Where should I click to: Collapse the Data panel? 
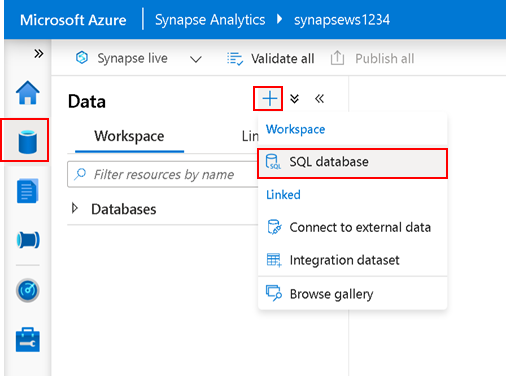pos(319,99)
